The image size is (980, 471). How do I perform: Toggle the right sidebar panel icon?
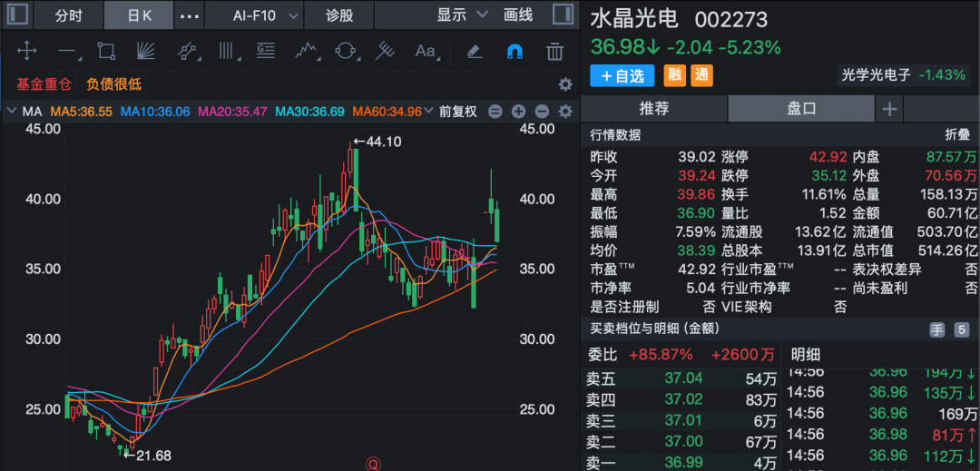click(563, 15)
